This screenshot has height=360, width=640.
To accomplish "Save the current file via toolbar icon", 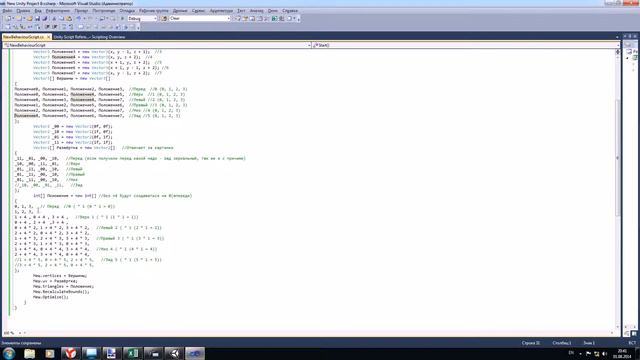I will [x=37, y=18].
